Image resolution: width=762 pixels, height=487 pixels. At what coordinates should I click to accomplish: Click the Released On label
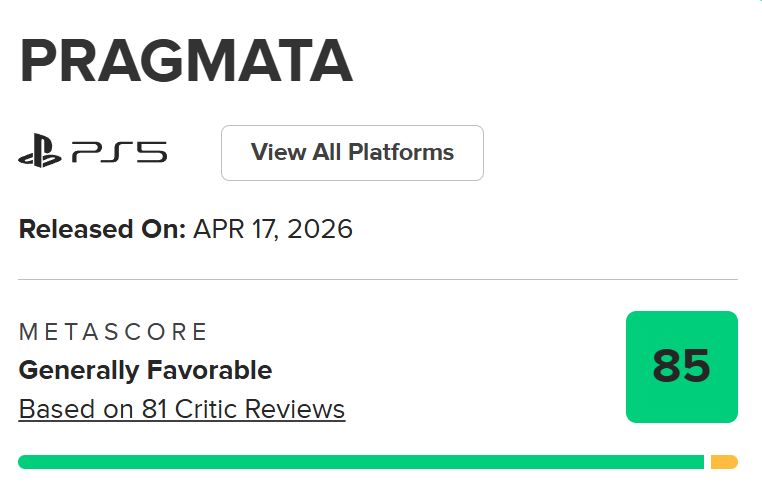pos(102,229)
